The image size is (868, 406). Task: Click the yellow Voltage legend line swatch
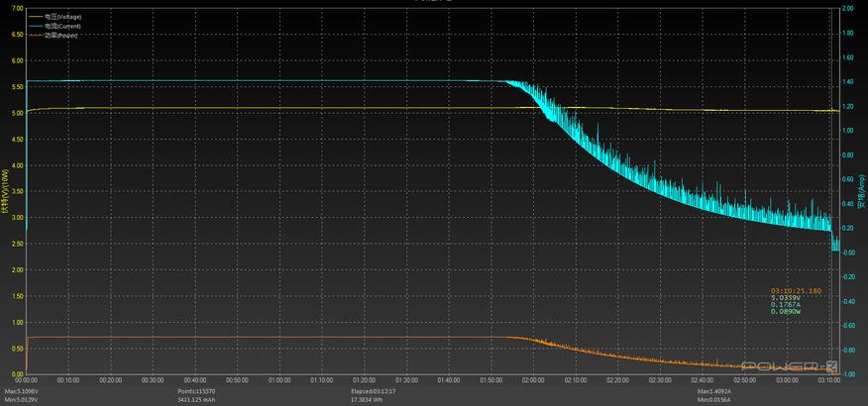36,18
